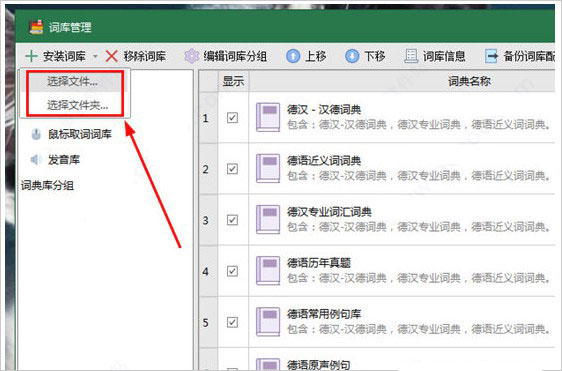
Task: Select the speaker icon for 发音库
Action: [x=36, y=160]
